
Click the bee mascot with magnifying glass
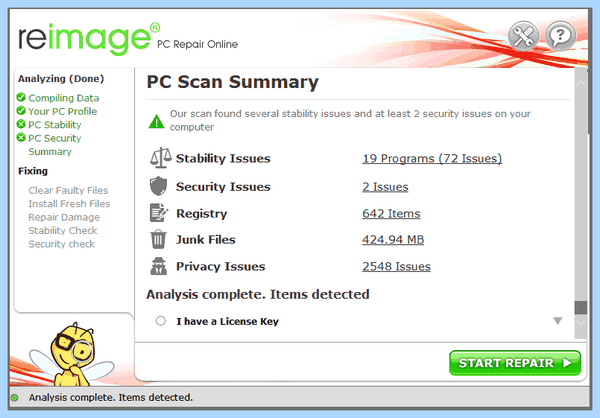point(72,354)
